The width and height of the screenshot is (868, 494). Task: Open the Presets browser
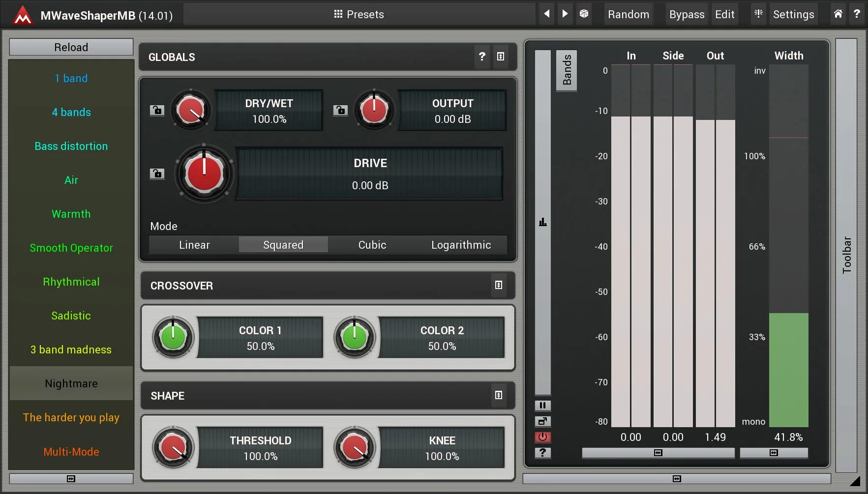(x=359, y=14)
